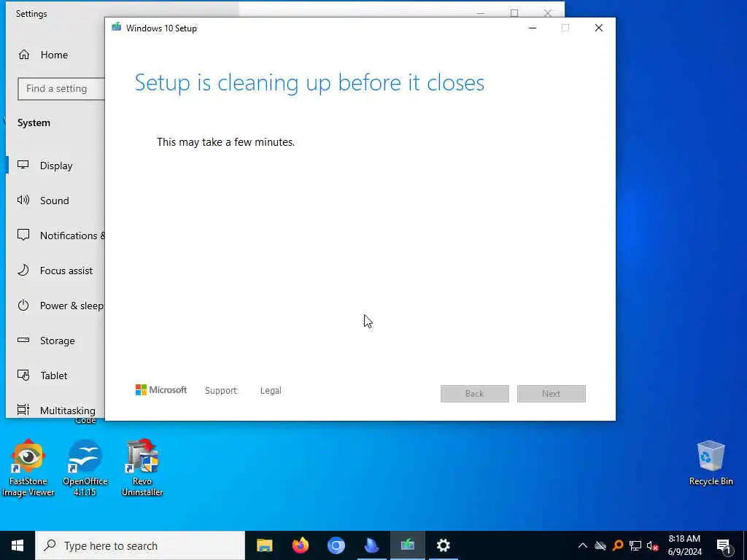Switch to Settings gear taskbar icon
Screen dimensions: 747x560
(x=443, y=545)
